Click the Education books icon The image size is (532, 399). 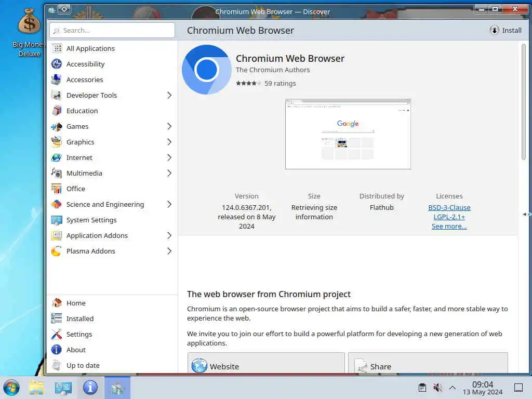tap(57, 111)
